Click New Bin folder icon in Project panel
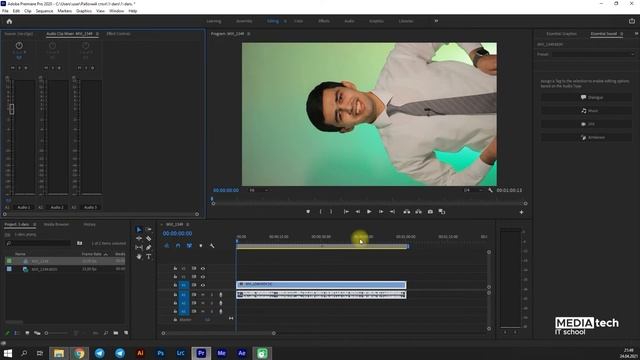 coord(116,333)
